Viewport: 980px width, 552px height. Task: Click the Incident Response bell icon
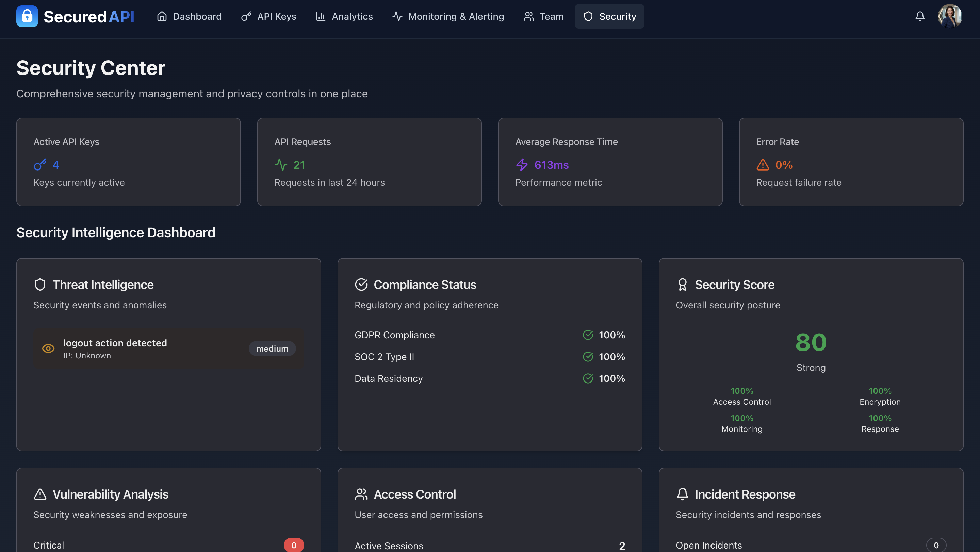[x=682, y=494]
